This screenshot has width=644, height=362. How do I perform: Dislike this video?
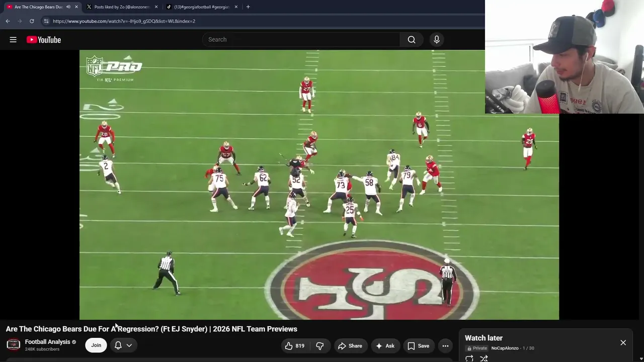tap(320, 346)
